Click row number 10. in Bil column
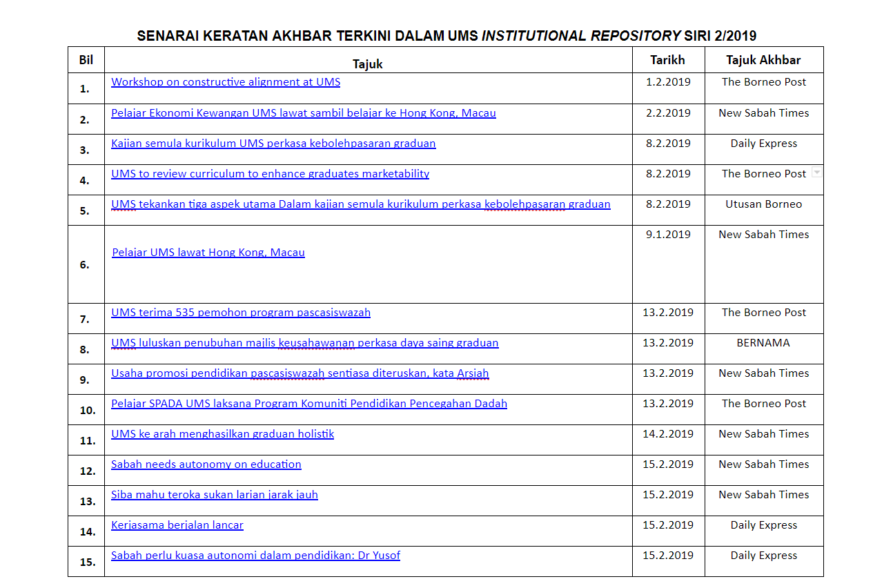 coord(87,410)
